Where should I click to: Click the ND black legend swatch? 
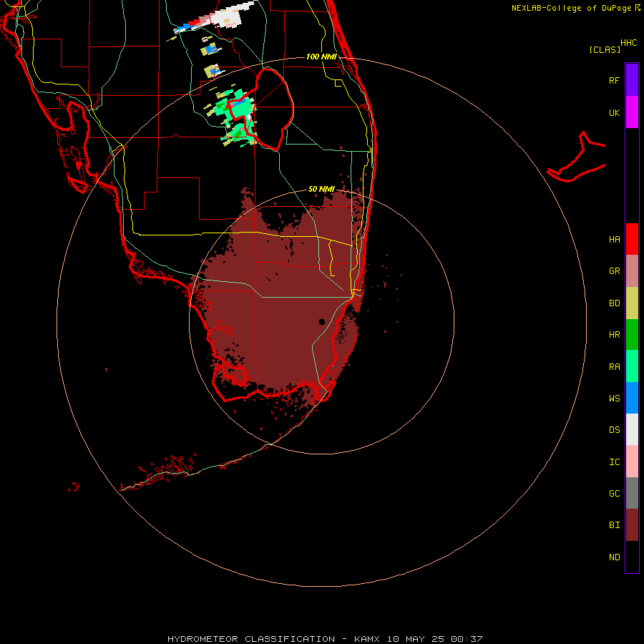(x=632, y=557)
